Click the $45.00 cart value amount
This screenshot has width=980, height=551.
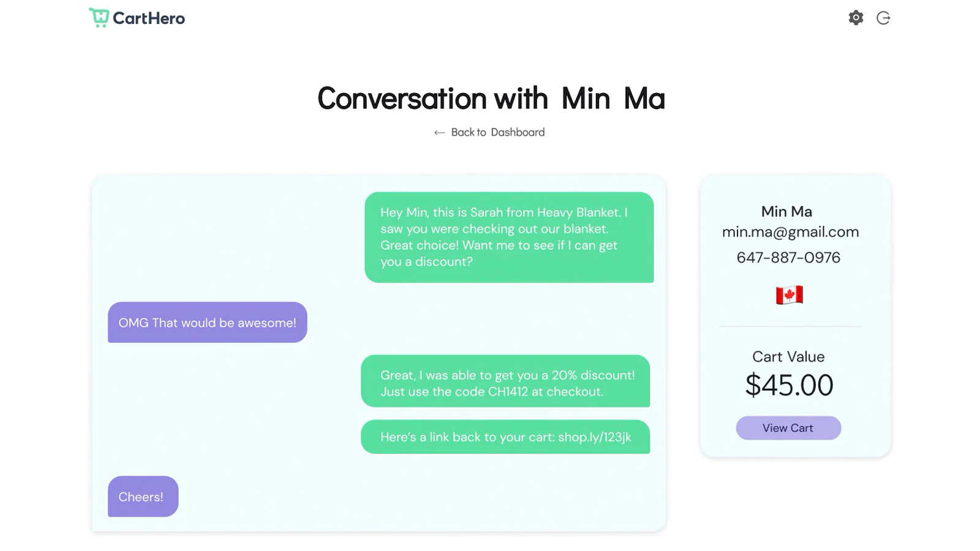pyautogui.click(x=789, y=385)
